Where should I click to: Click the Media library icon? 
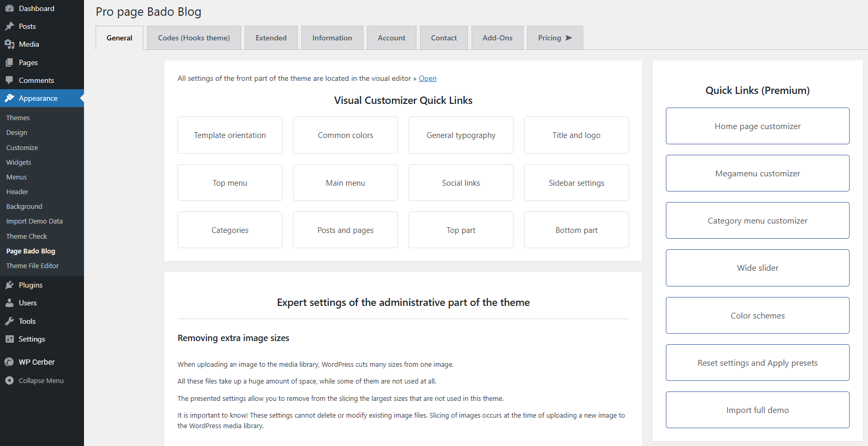tap(9, 44)
